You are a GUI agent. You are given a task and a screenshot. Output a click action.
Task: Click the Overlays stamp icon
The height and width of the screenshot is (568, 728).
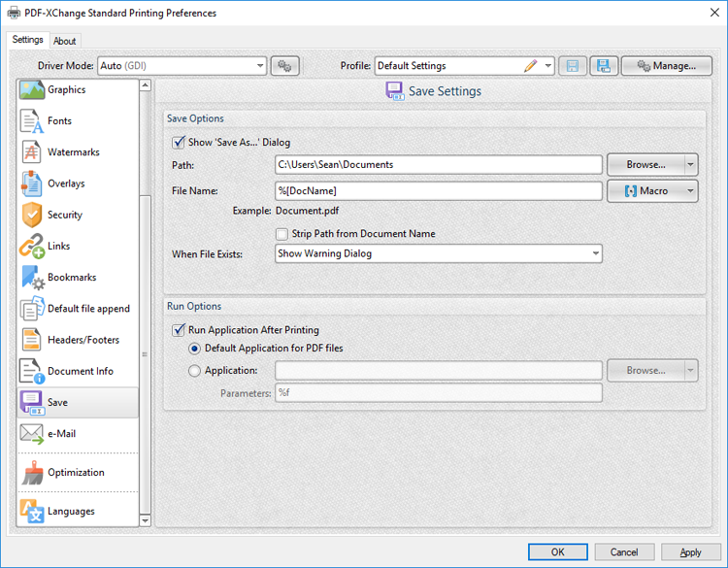[x=32, y=184]
